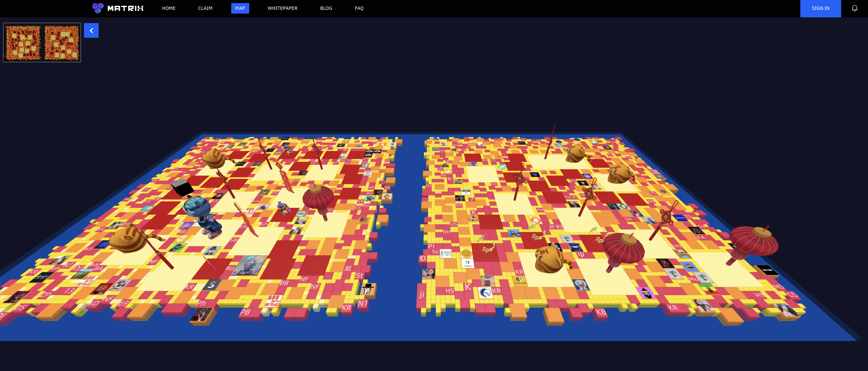
Task: Collapse the minimap with the chevron button
Action: click(x=91, y=31)
